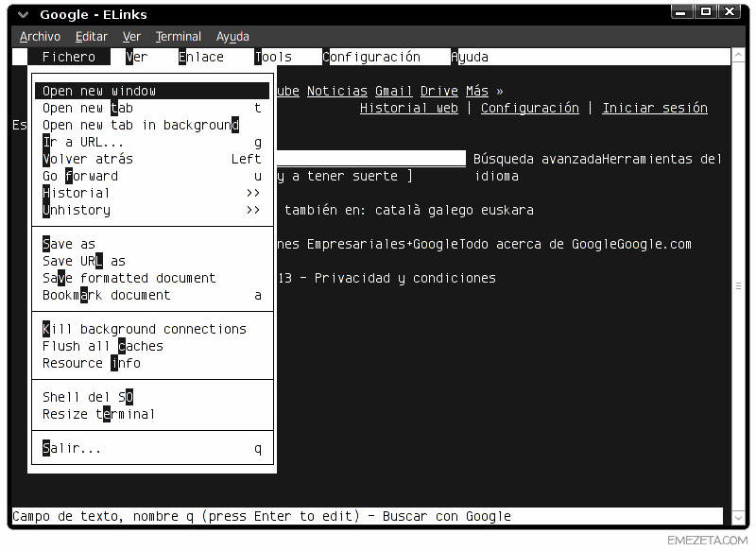Open the Ayuda terminal menu

click(x=232, y=37)
